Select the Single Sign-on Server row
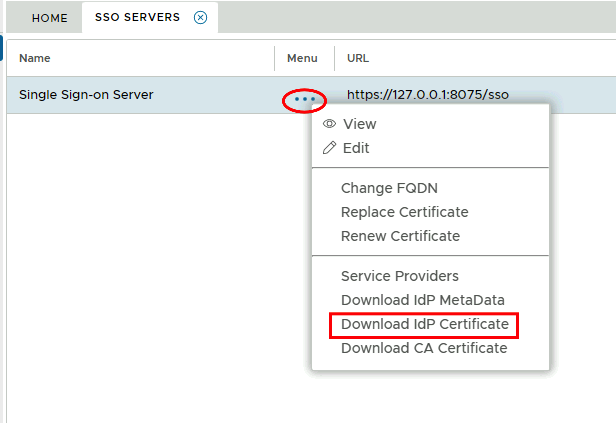This screenshot has height=423, width=616. 86,95
